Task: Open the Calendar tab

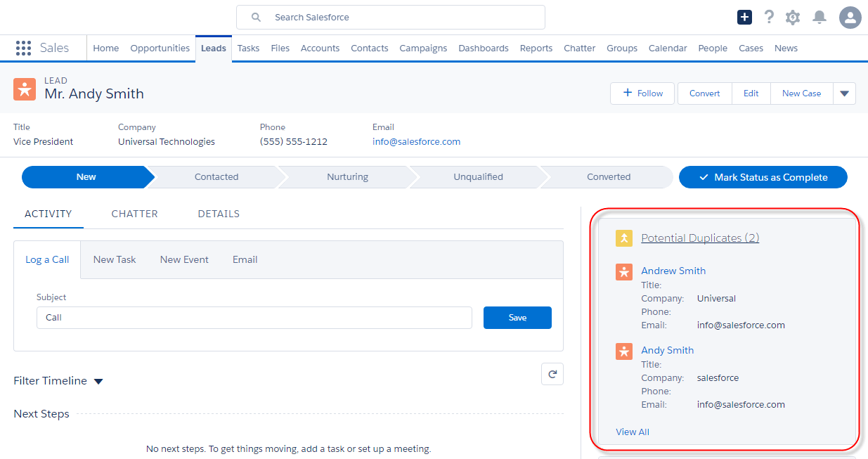Action: coord(668,48)
